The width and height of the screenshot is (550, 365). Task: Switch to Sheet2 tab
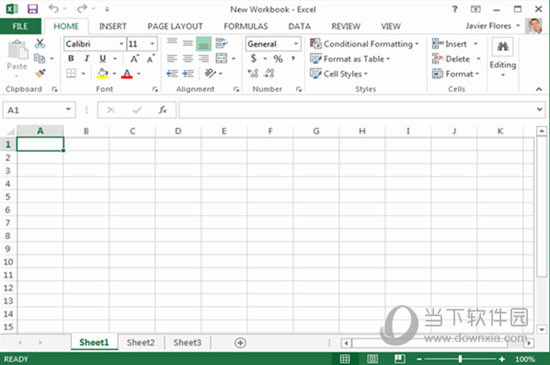tap(141, 343)
